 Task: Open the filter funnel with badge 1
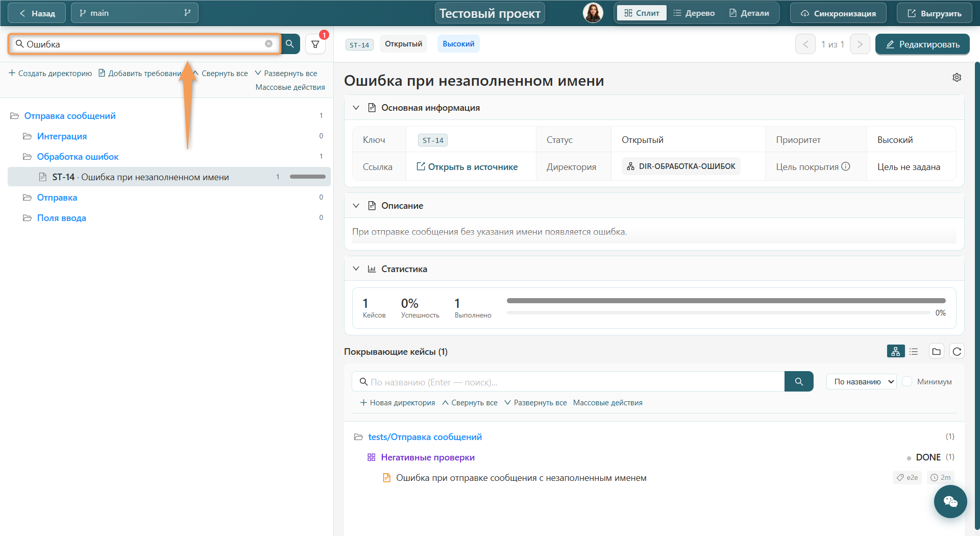point(315,44)
